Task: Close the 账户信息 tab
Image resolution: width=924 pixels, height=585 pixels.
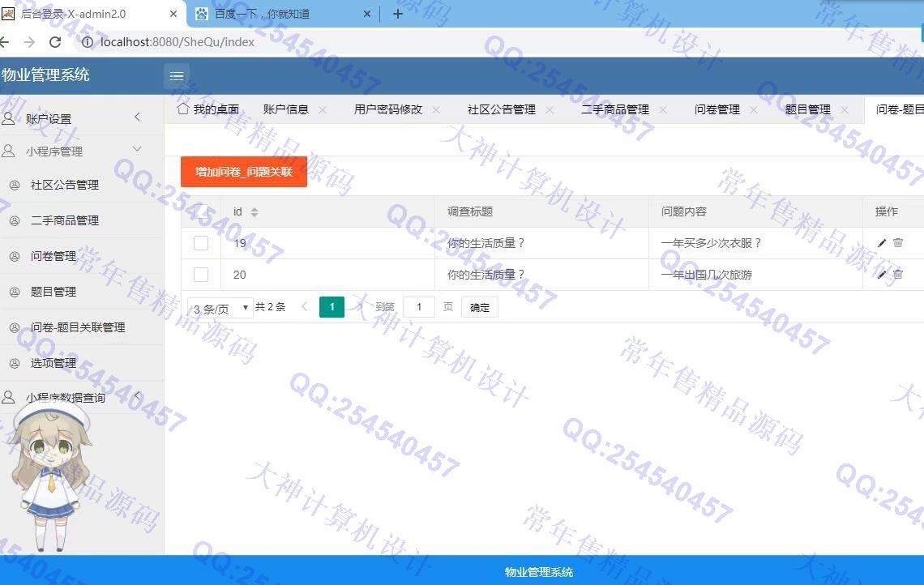Action: click(323, 109)
